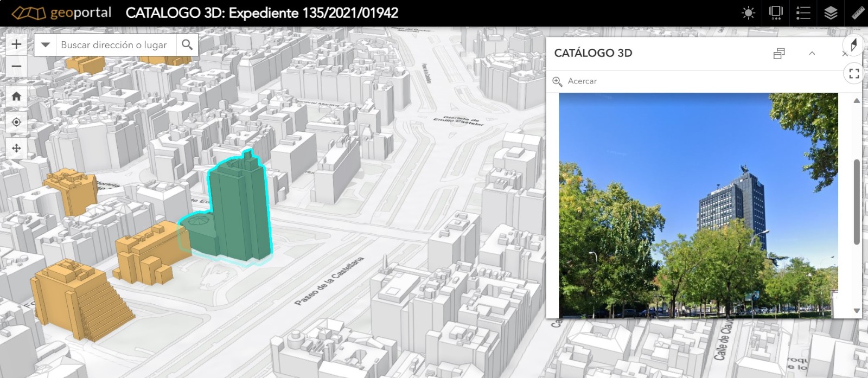Open the search source dropdown arrow
Image resolution: width=868 pixels, height=378 pixels.
tap(46, 44)
